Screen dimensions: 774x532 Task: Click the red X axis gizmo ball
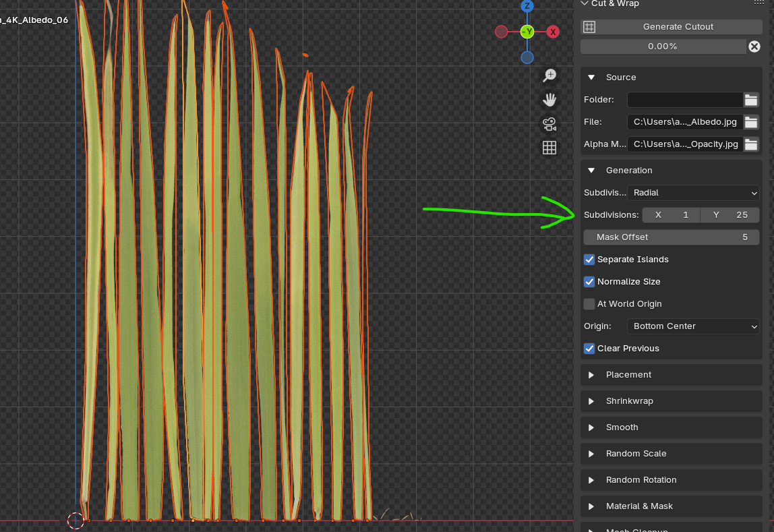pos(553,32)
